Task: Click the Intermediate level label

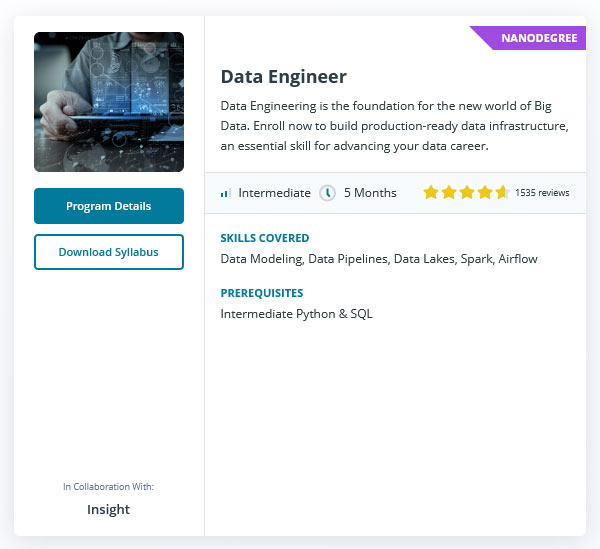Action: tap(274, 193)
